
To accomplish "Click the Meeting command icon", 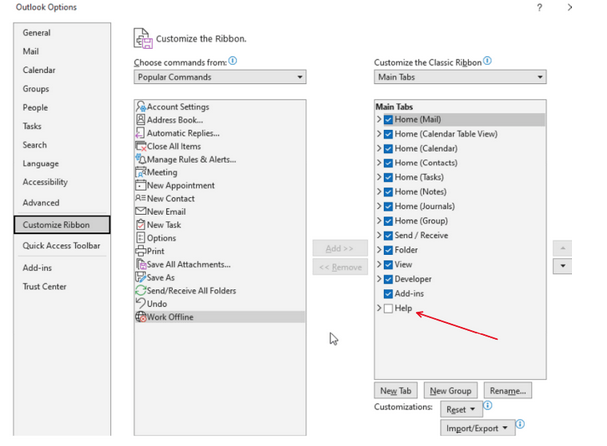I will pyautogui.click(x=141, y=172).
